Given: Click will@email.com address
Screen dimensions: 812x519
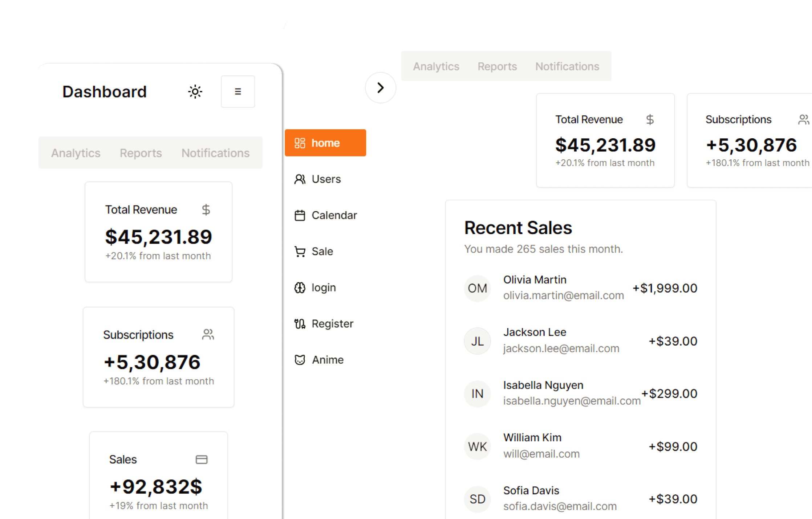Looking at the screenshot, I should [541, 454].
